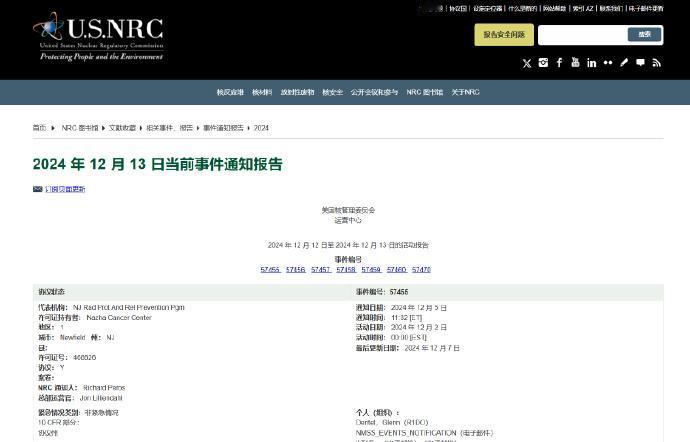
Task: Click the envelope icon beside subscribe link
Action: click(x=37, y=189)
